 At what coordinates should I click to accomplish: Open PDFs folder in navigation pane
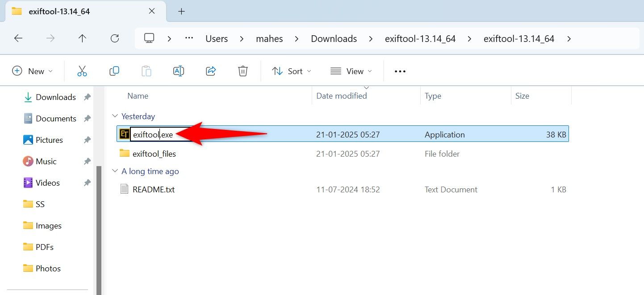point(45,247)
